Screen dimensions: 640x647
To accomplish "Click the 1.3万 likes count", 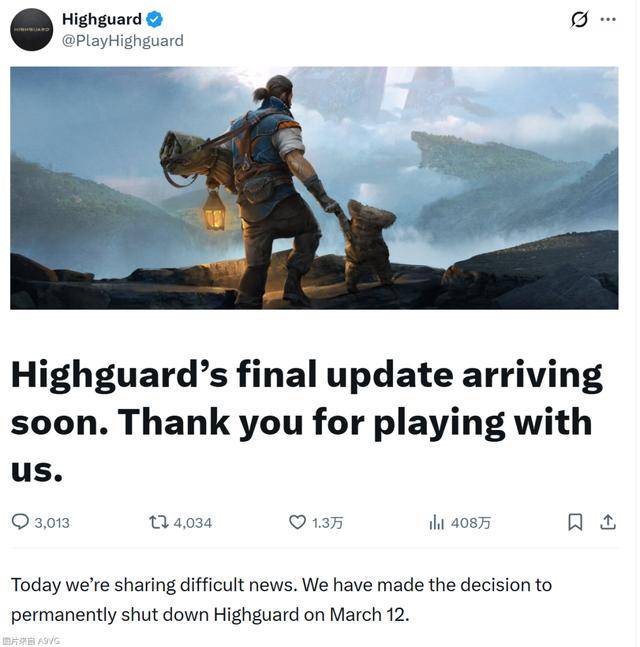I will tap(328, 523).
